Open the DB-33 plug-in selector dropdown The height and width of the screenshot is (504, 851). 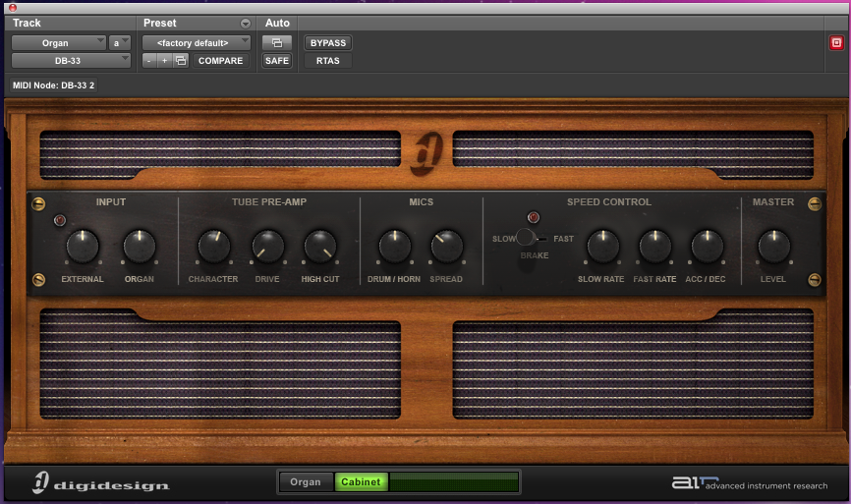pos(71,61)
